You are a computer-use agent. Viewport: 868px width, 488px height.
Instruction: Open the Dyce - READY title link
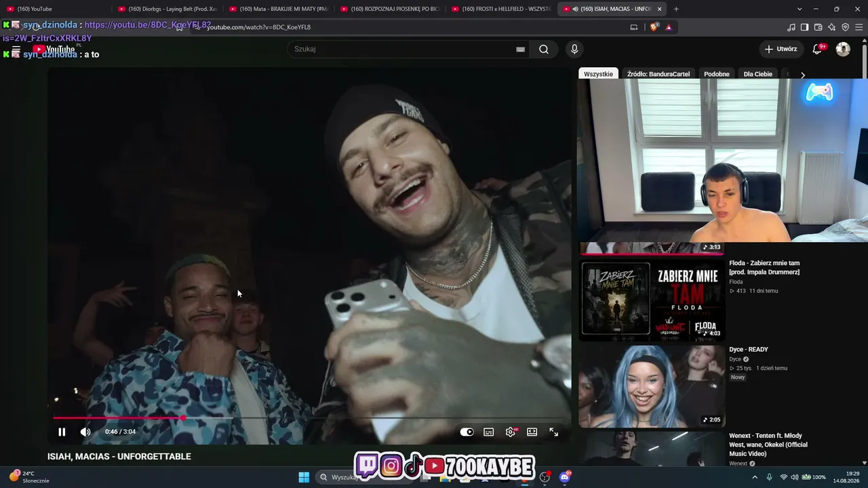point(749,350)
